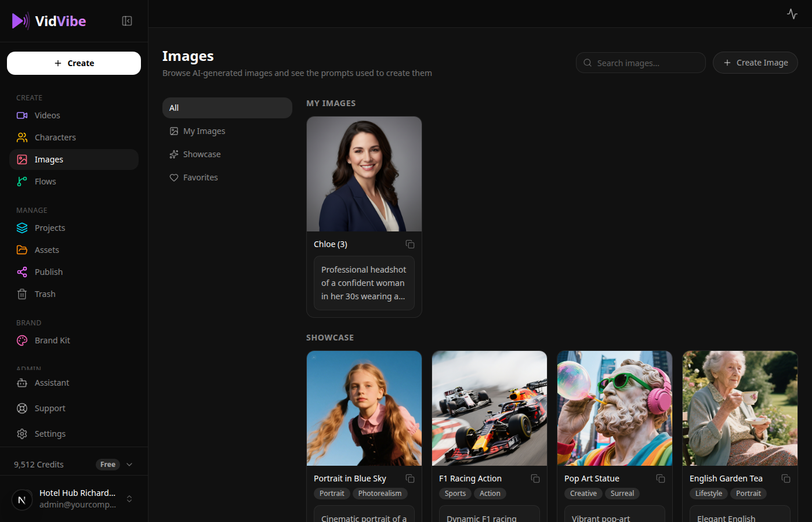Image resolution: width=812 pixels, height=522 pixels.
Task: Click the Settings gear icon
Action: pos(22,434)
